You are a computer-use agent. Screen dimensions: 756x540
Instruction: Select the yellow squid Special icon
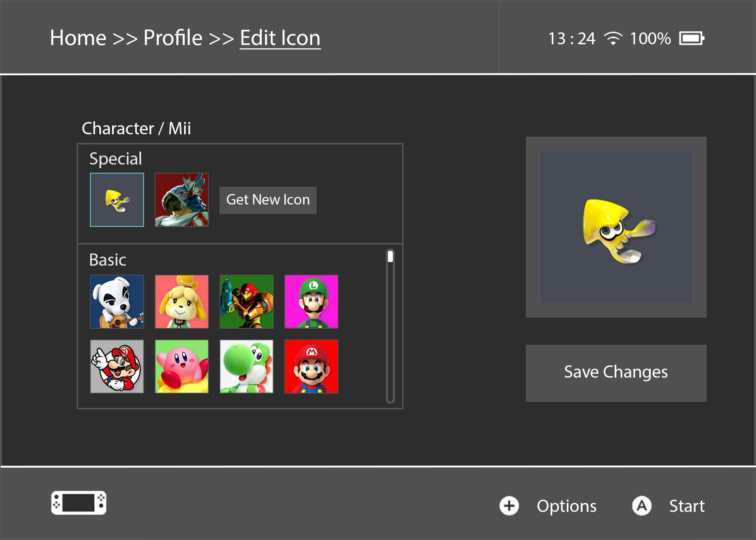(117, 199)
